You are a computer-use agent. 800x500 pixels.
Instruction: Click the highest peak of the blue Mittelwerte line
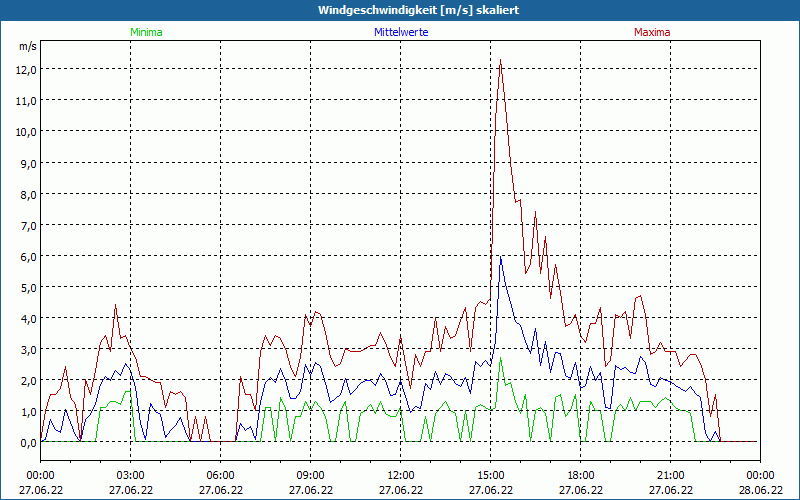click(x=501, y=256)
